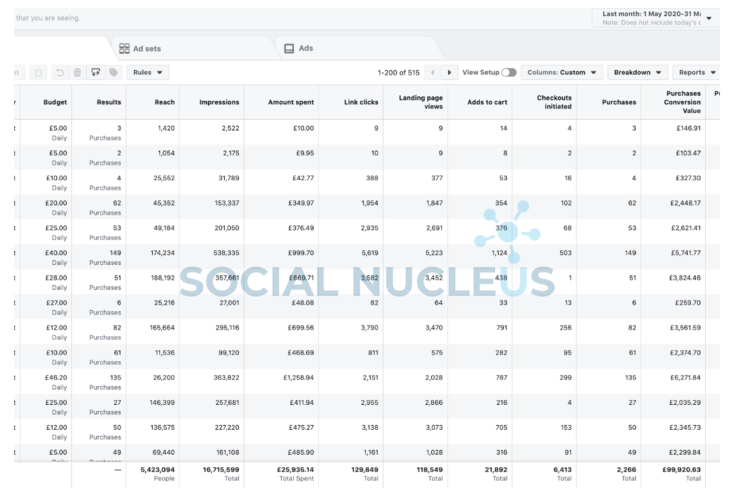Open the Rules dropdown
Viewport: 734px width, 497px height.
[147, 73]
